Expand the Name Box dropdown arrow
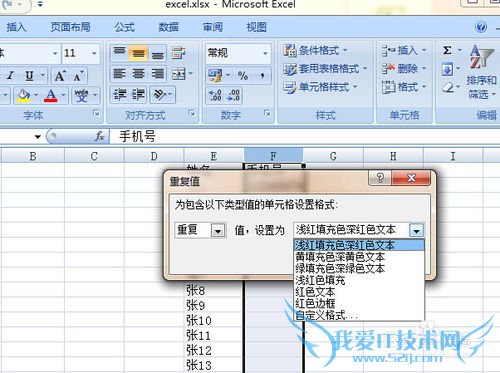Viewport: 500px width, 373px height. pyautogui.click(x=38, y=136)
